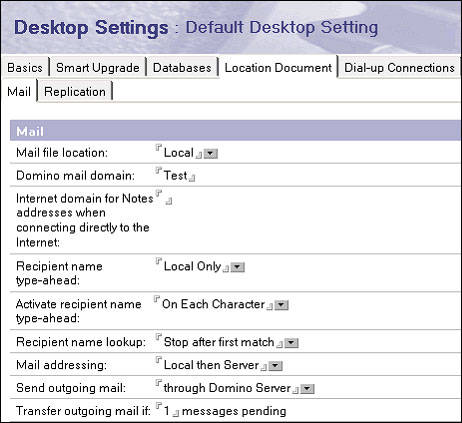Image resolution: width=462 pixels, height=423 pixels.
Task: Open the Smart Upgrade tab
Action: click(x=98, y=68)
